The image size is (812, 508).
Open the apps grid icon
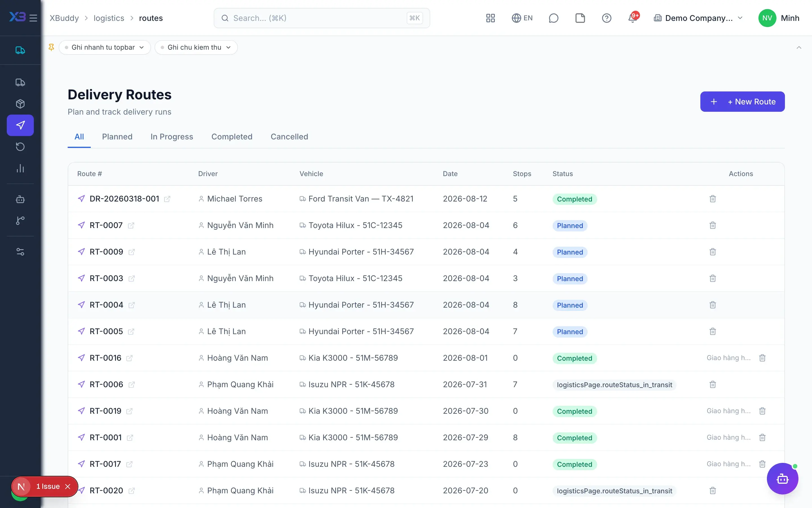490,18
